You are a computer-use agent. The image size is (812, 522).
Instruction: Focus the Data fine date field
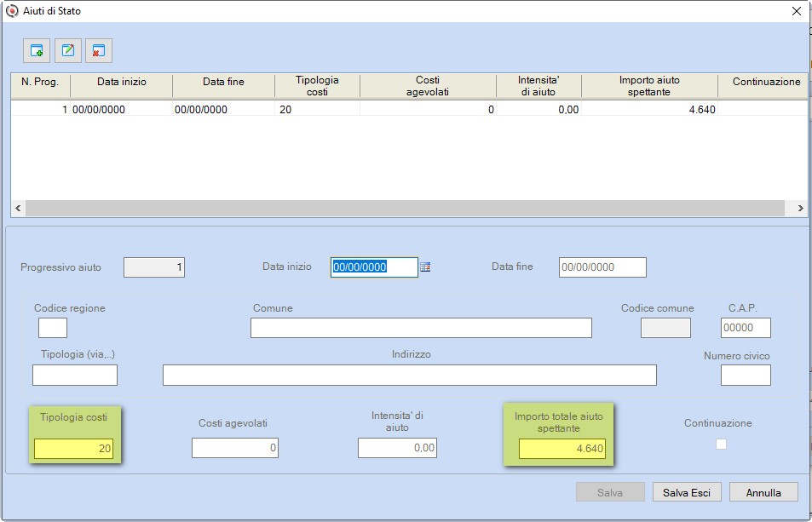pyautogui.click(x=602, y=267)
